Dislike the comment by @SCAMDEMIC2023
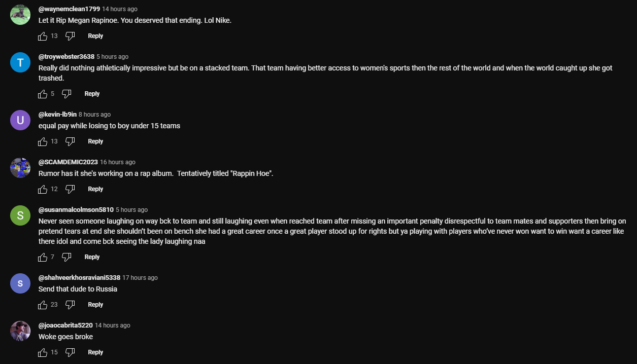Screen dimensions: 637x364 click(x=70, y=189)
